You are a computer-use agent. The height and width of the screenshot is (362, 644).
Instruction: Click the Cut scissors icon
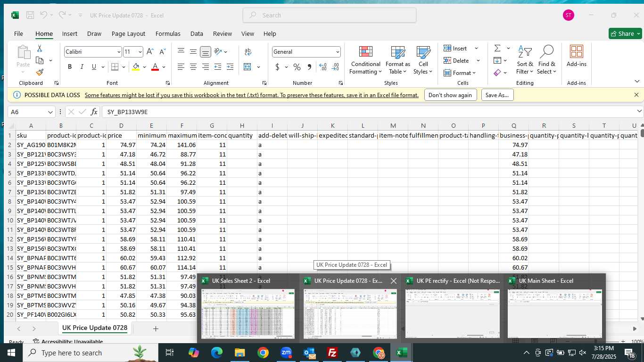tap(40, 49)
